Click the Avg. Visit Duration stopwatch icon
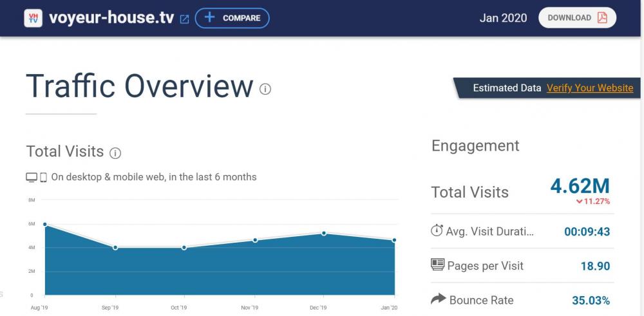Image resolution: width=644 pixels, height=316 pixels. (x=437, y=231)
